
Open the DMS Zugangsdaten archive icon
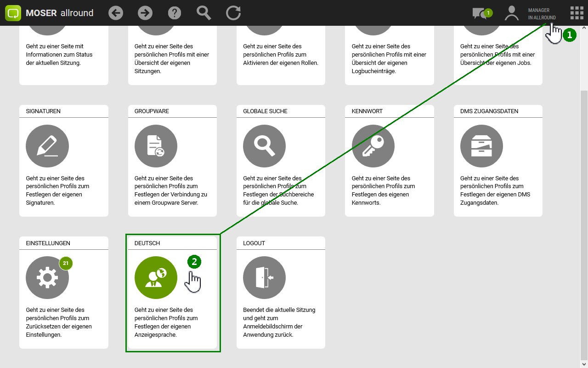481,146
